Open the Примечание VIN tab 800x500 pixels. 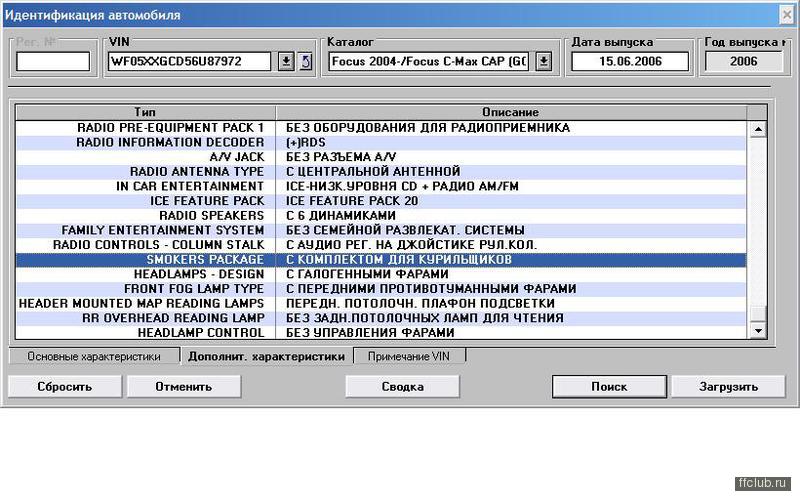click(x=409, y=357)
